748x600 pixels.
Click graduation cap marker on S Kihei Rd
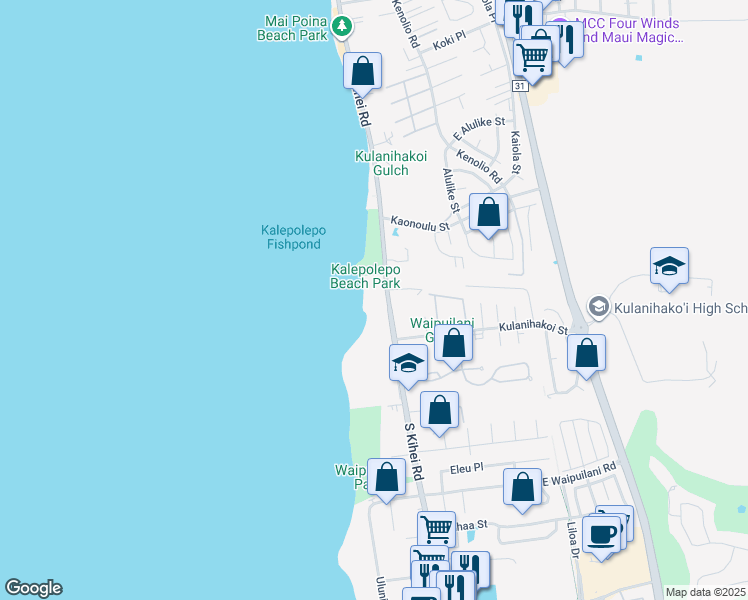(408, 363)
